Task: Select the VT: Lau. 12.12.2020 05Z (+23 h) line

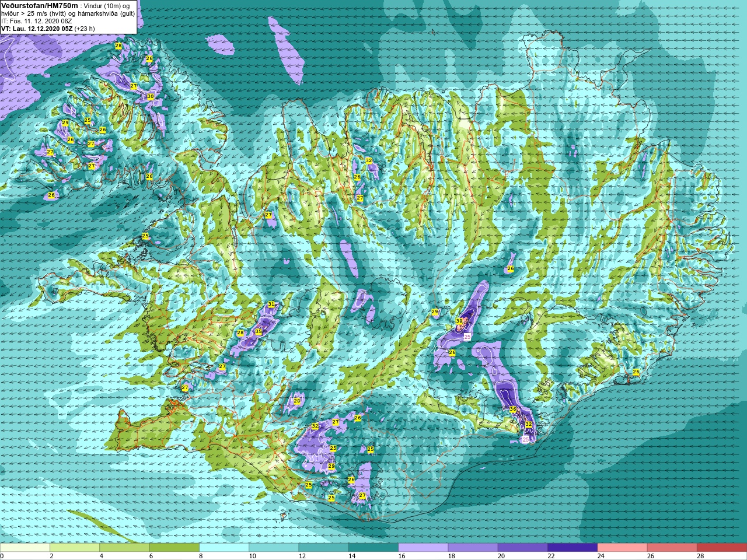Action: click(48, 28)
